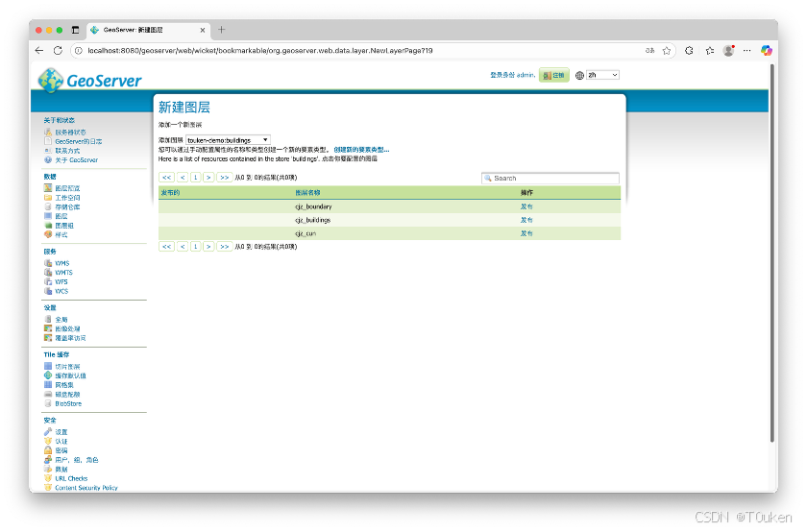Click the cjc_cun layer name text
The image size is (807, 532).
(x=306, y=233)
